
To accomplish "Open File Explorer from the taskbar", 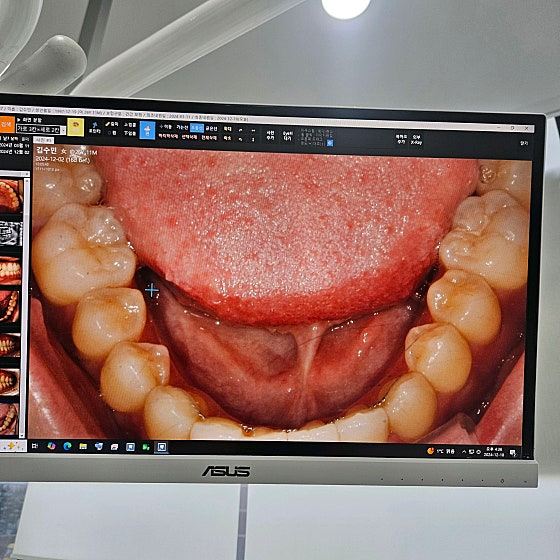I will click(x=83, y=446).
